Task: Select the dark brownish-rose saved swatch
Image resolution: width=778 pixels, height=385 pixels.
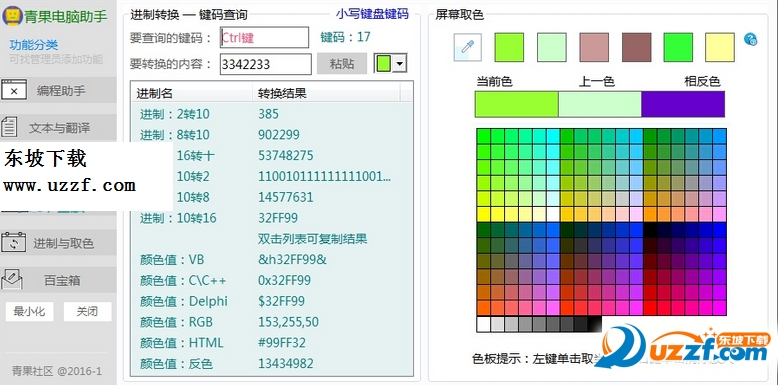Action: coord(637,48)
